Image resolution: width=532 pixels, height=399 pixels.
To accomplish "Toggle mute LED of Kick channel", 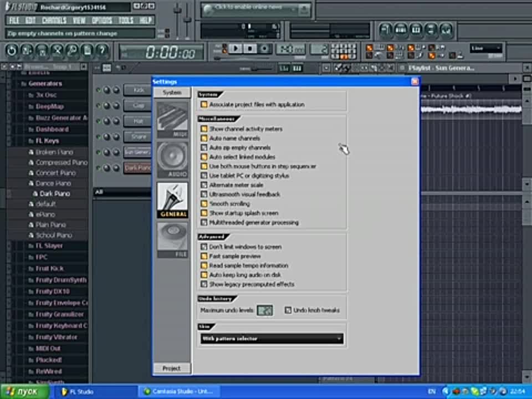I will click(99, 90).
